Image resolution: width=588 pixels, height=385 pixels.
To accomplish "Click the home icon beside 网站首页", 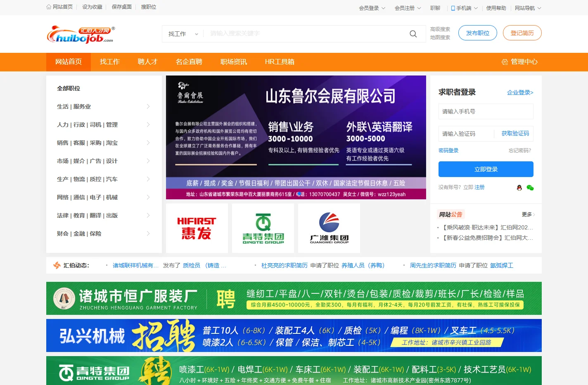I will point(49,7).
